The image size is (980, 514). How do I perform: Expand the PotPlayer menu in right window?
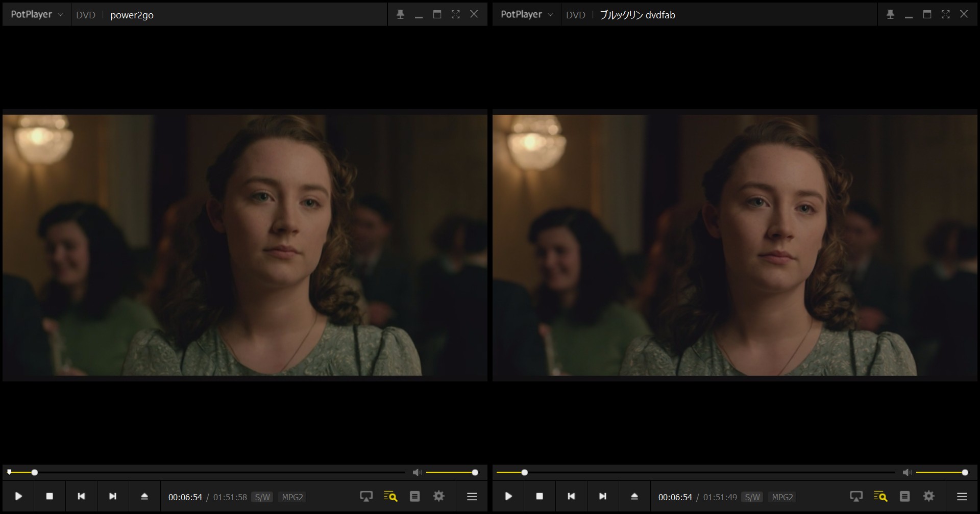(527, 14)
